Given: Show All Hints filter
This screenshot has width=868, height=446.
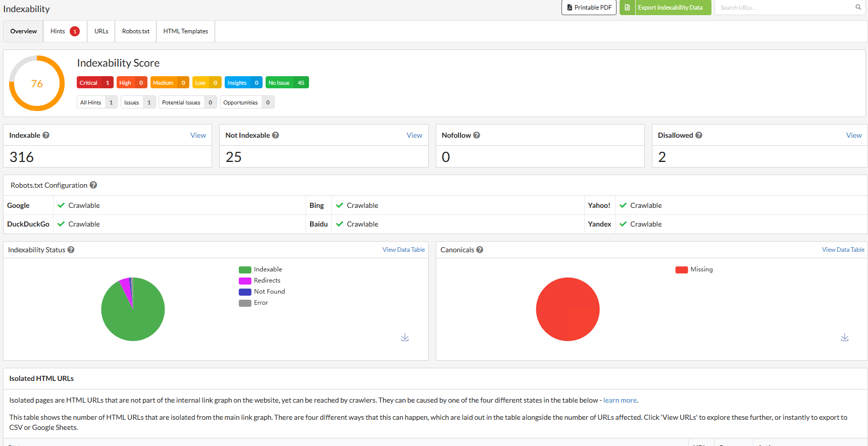Looking at the screenshot, I should [97, 102].
